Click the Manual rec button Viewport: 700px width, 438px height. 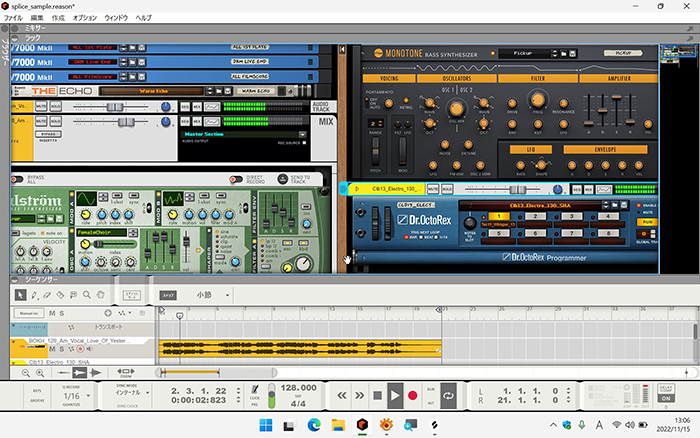click(x=28, y=313)
